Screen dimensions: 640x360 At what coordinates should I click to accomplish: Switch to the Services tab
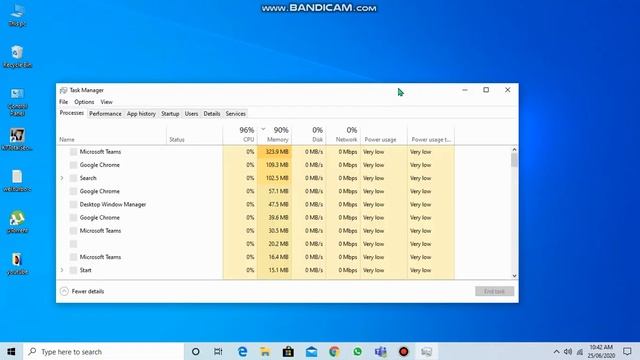pos(236,114)
